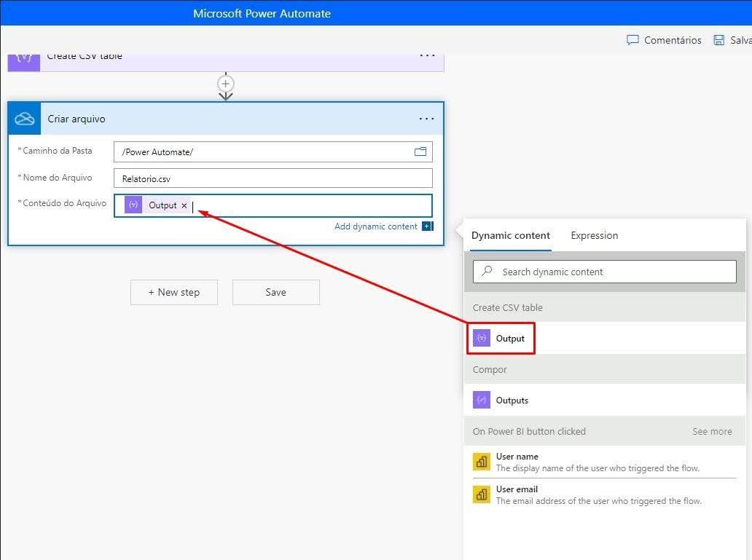Image resolution: width=752 pixels, height=560 pixels.
Task: Click the Save button below the flow
Action: pos(275,292)
